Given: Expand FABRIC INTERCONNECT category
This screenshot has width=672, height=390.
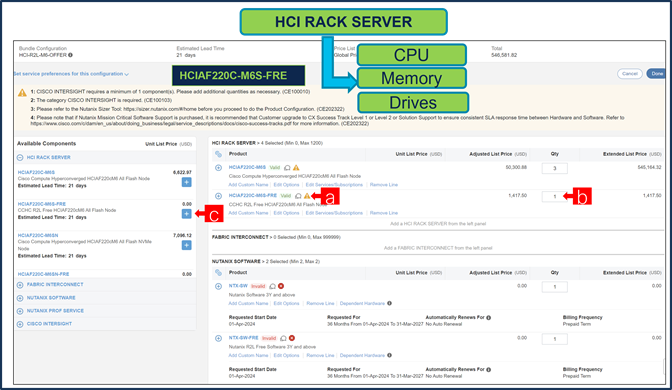Looking at the screenshot, I should coord(20,285).
